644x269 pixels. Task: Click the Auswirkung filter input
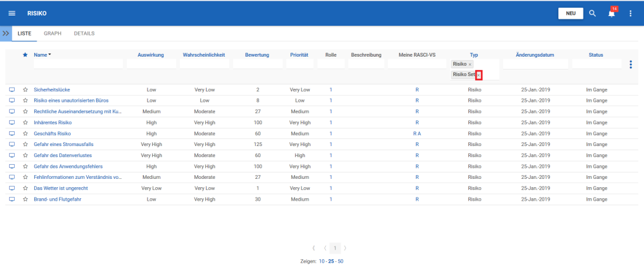tap(151, 64)
